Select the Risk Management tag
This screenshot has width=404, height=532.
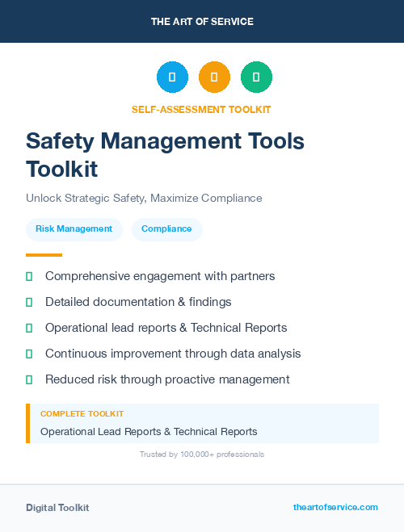74,229
